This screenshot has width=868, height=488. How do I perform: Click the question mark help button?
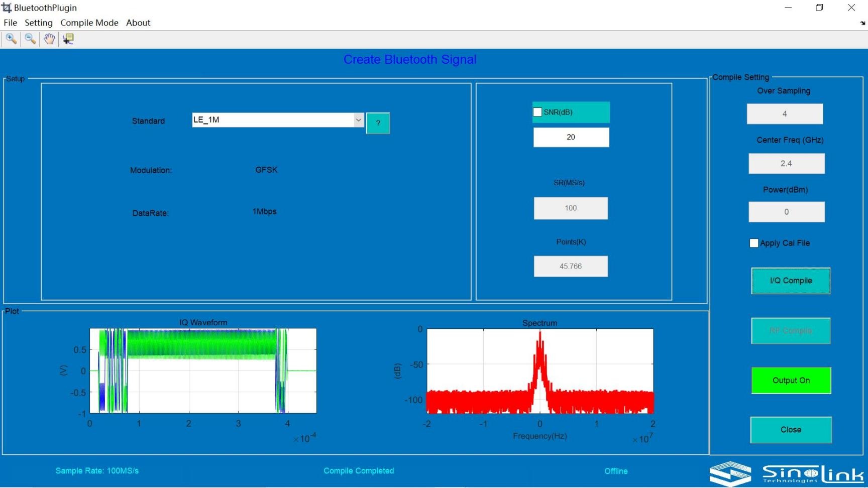[378, 123]
